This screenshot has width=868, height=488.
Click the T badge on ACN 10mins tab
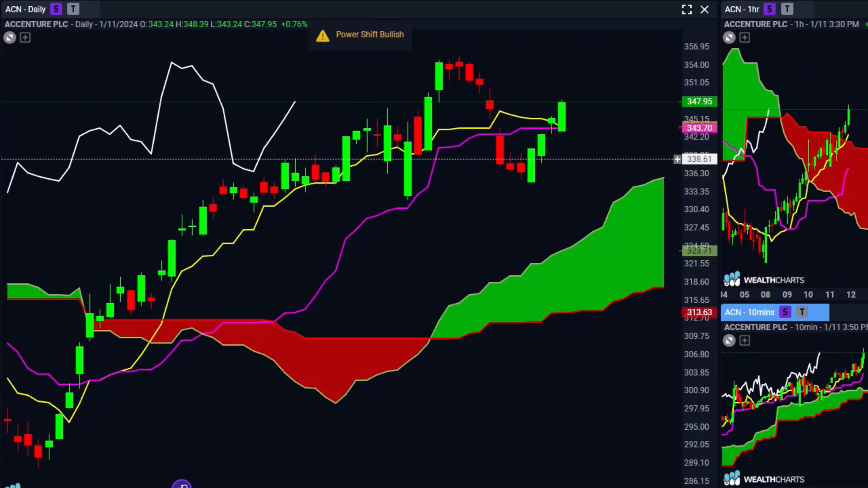coord(802,312)
